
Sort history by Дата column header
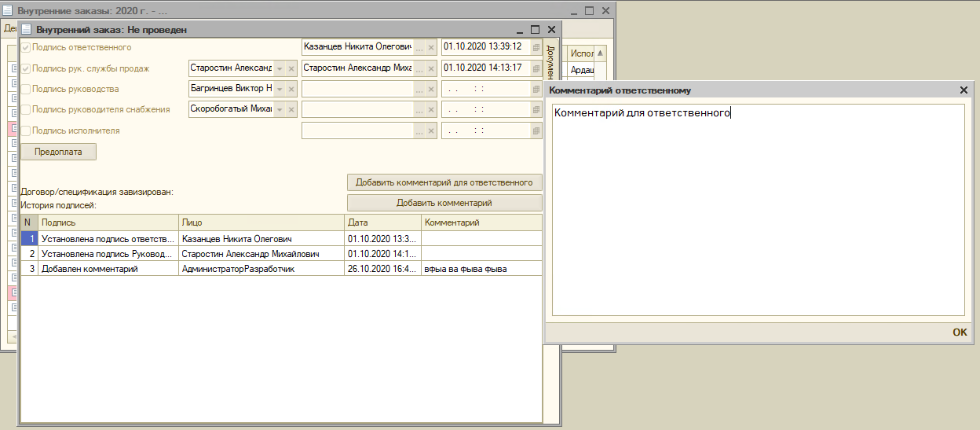[382, 222]
